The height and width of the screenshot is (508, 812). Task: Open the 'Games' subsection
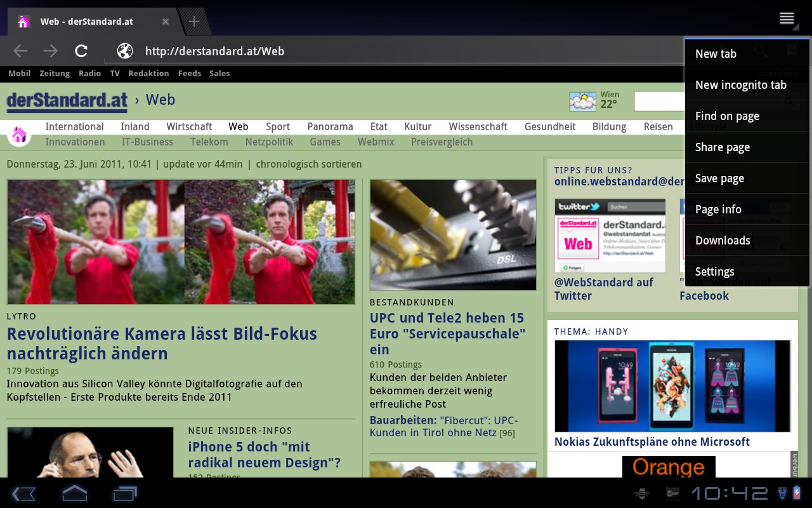(x=325, y=142)
